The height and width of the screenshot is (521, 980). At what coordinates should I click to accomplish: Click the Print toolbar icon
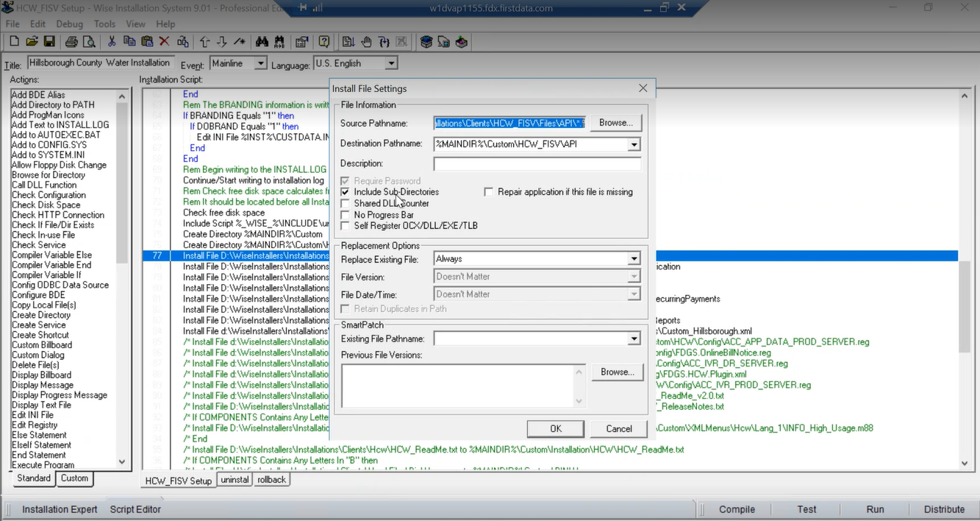click(x=71, y=42)
